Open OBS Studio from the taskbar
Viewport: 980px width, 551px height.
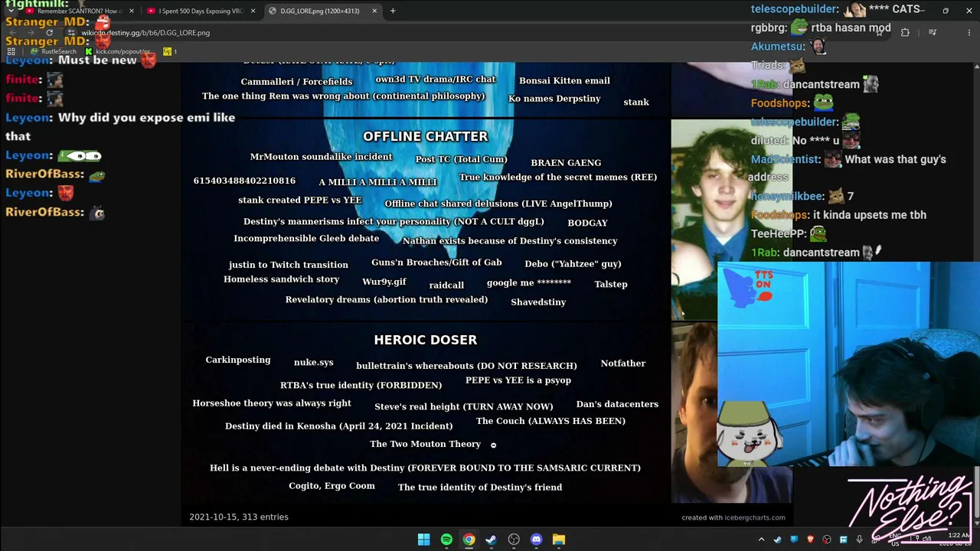514,540
